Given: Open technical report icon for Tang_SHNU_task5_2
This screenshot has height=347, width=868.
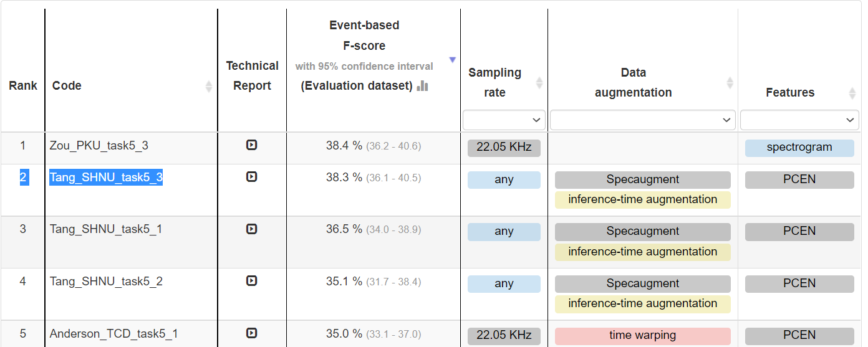Looking at the screenshot, I should tap(251, 281).
